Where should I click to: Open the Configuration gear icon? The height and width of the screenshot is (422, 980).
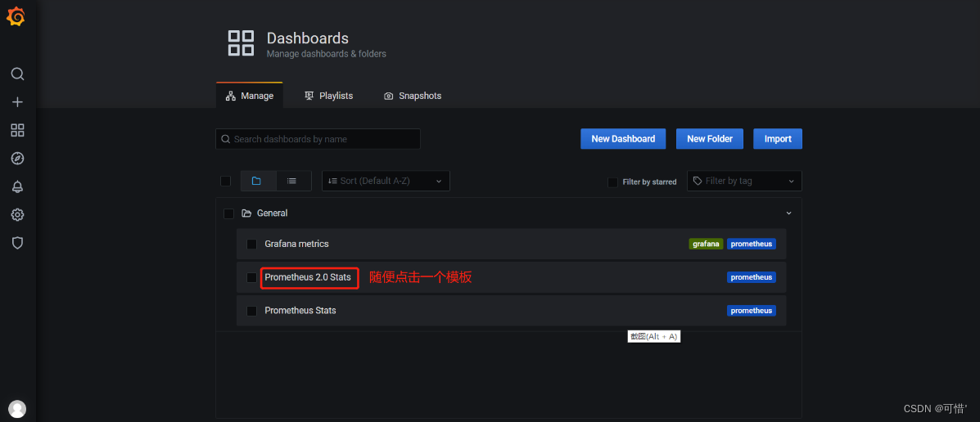tap(17, 215)
